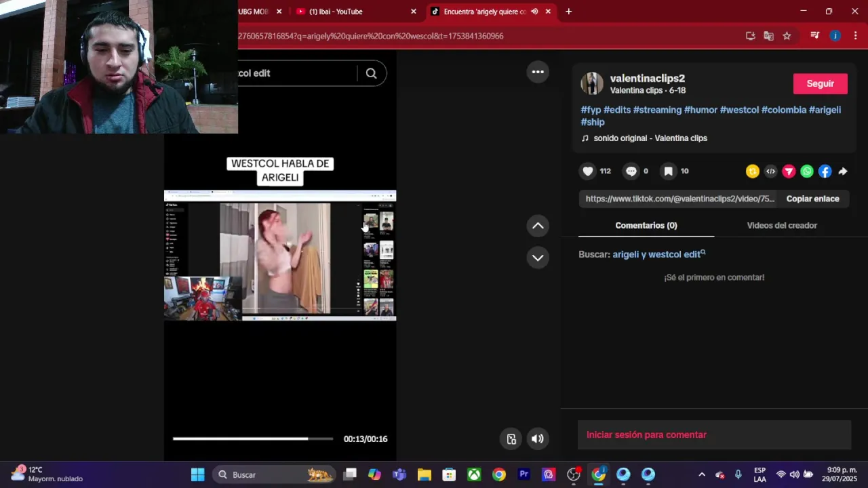The height and width of the screenshot is (488, 868).
Task: Click the TikTok search input field
Action: pyautogui.click(x=296, y=73)
